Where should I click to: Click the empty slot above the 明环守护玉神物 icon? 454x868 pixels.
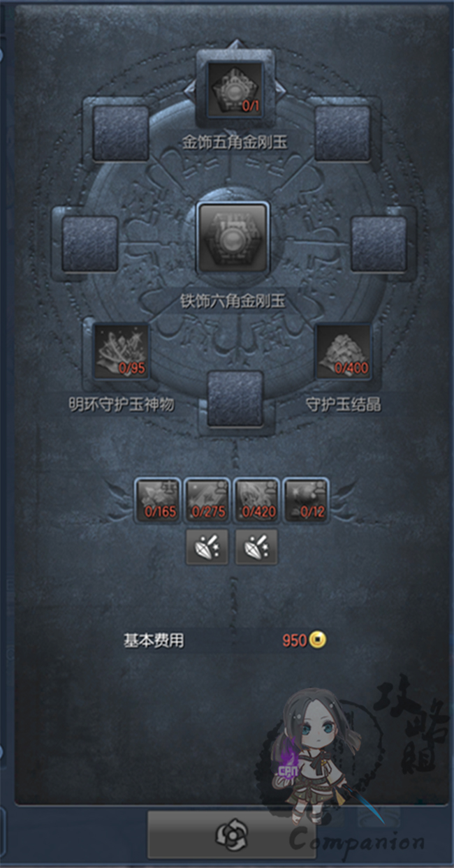tap(90, 244)
